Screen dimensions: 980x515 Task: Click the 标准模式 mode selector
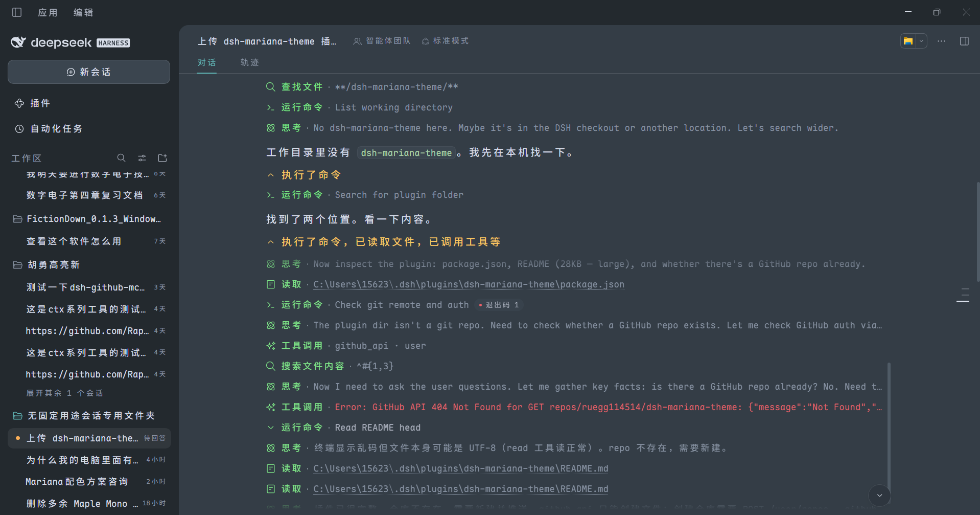point(445,41)
